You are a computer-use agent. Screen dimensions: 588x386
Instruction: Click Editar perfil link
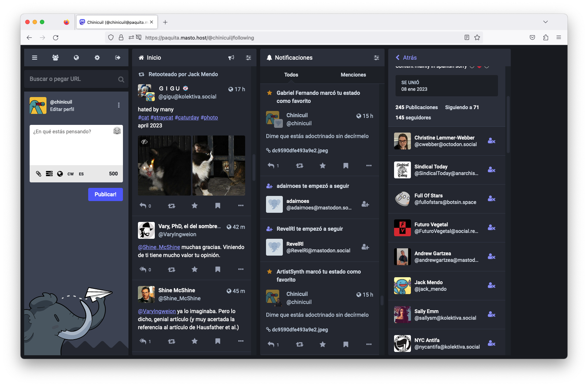click(x=62, y=109)
